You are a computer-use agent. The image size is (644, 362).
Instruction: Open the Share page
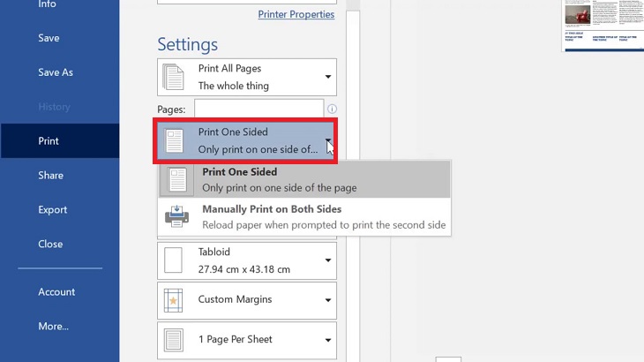[x=50, y=176]
